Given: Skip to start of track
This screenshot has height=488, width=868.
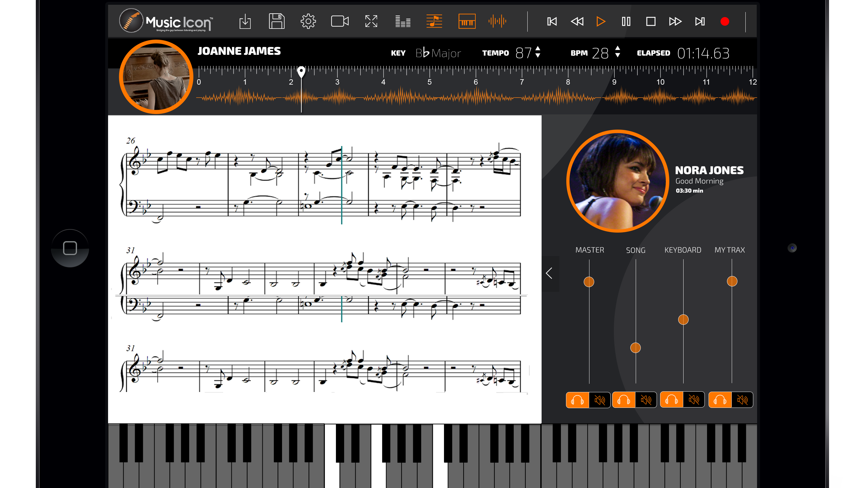Looking at the screenshot, I should tap(552, 22).
